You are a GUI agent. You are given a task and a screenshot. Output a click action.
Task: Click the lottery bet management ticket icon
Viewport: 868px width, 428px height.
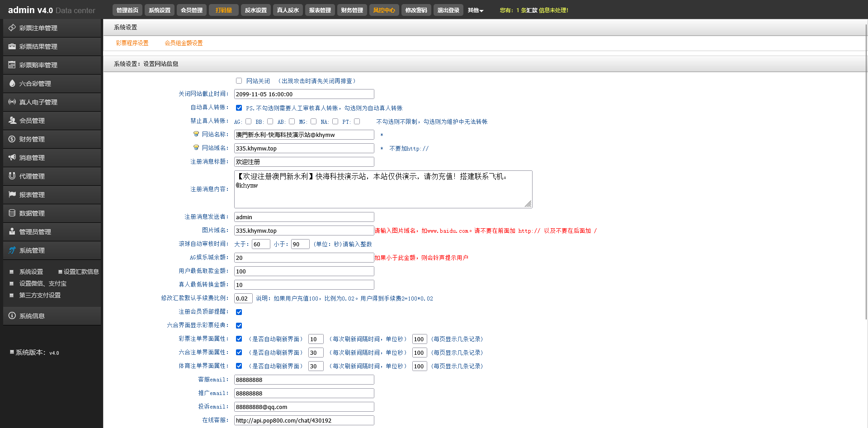pyautogui.click(x=12, y=28)
